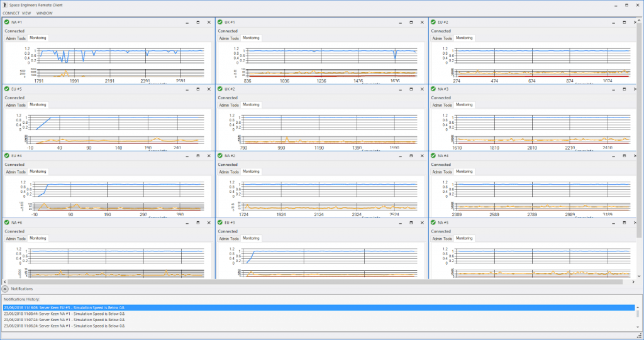Screen dimensions: 644x340
Task: Open Admin Tools tab in NA #6
Action: [x=16, y=239]
